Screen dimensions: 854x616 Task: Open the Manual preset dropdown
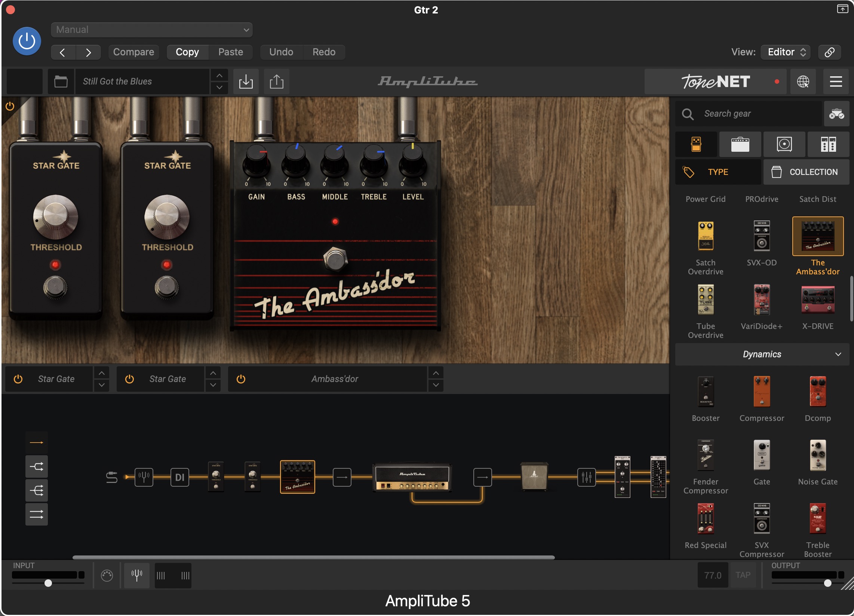(152, 30)
